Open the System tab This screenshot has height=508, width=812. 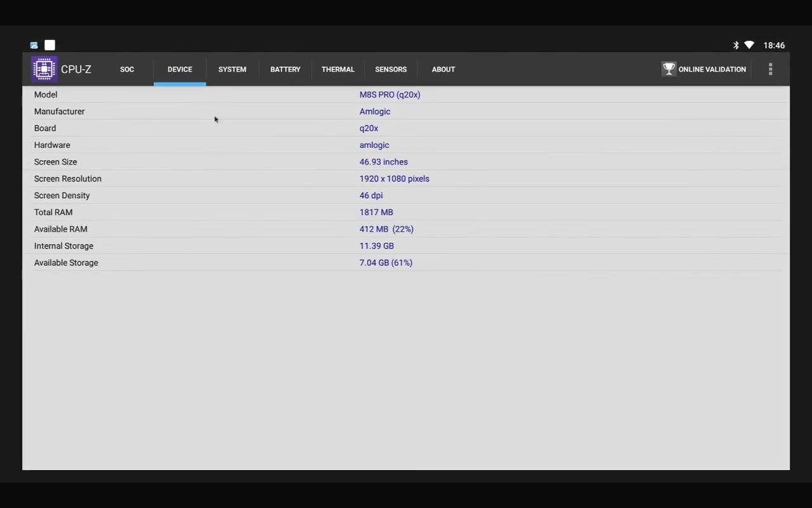click(232, 69)
